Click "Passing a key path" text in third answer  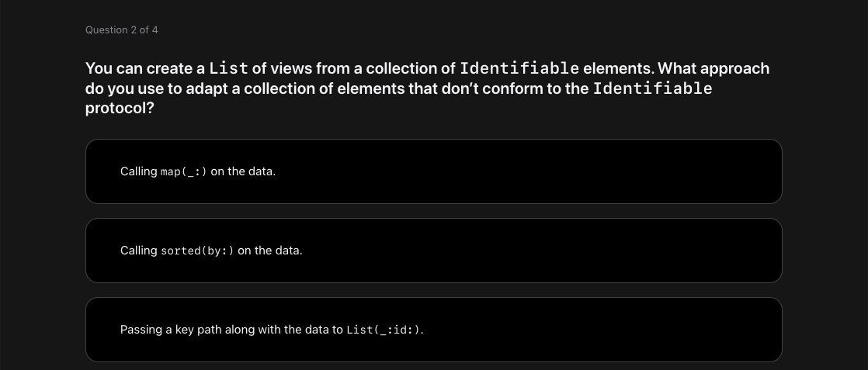click(168, 330)
